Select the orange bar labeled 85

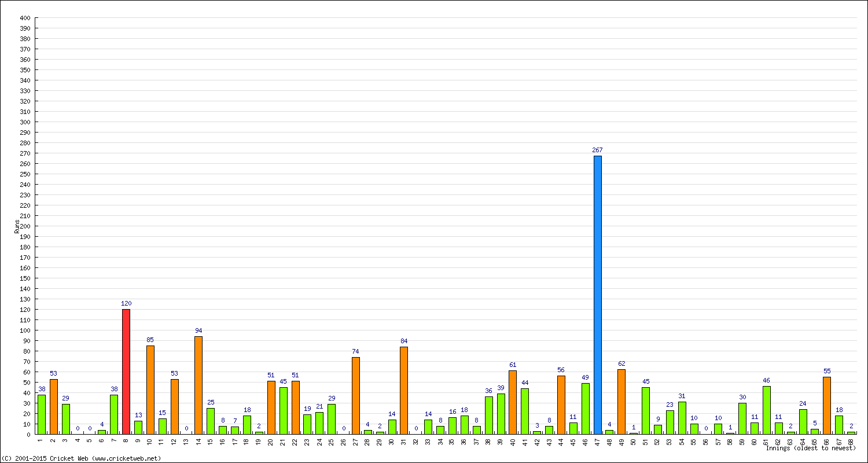tap(150, 389)
